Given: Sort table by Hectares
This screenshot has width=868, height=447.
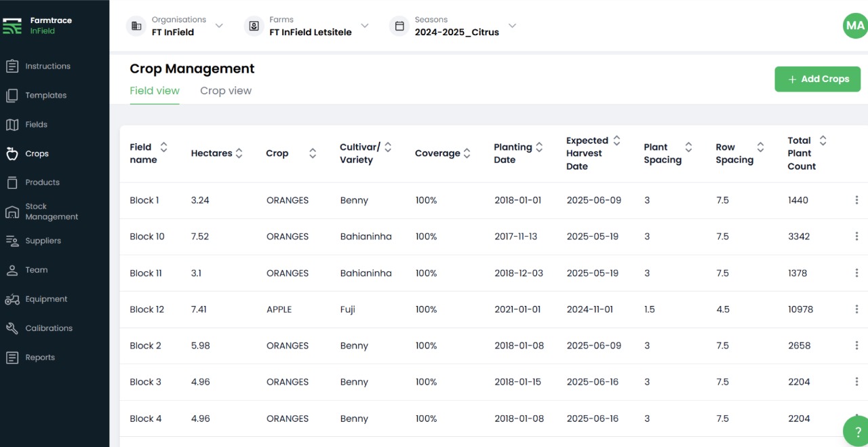Looking at the screenshot, I should (239, 153).
